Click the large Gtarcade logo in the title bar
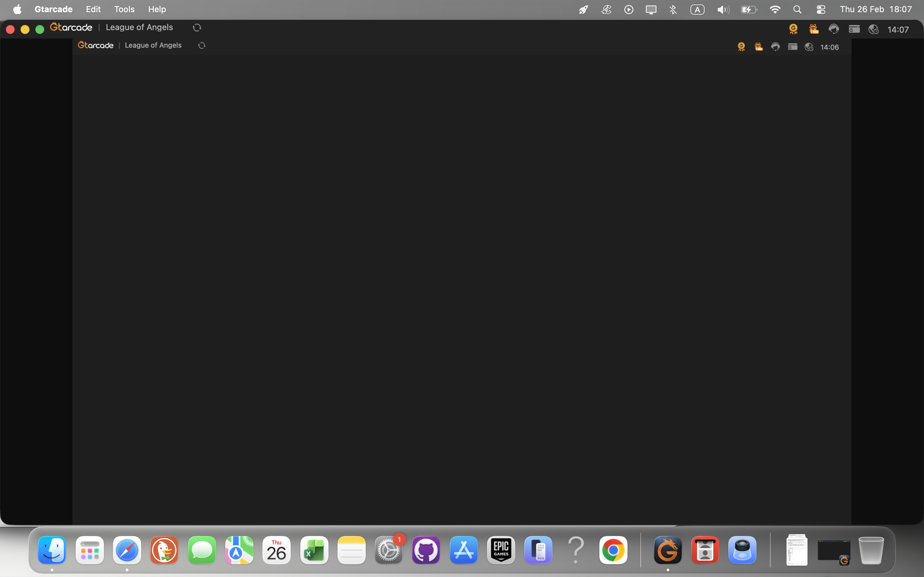 click(72, 28)
